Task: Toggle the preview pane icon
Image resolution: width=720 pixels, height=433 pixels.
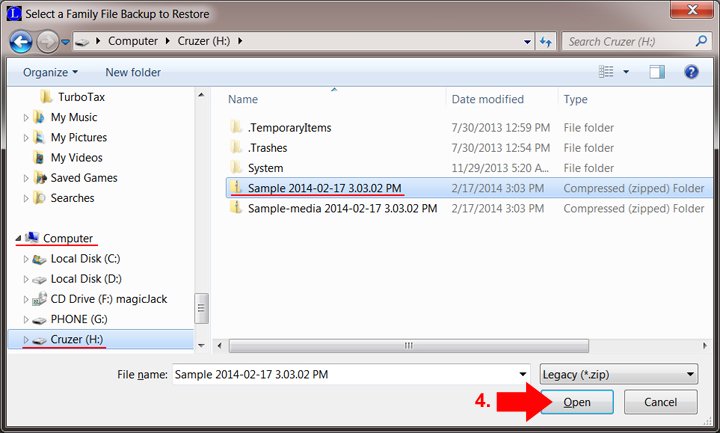Action: click(x=657, y=72)
